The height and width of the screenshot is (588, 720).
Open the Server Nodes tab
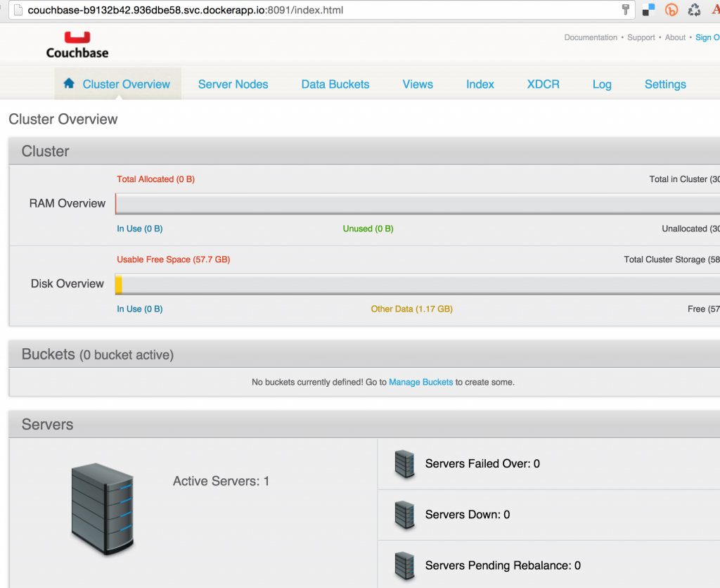(233, 84)
